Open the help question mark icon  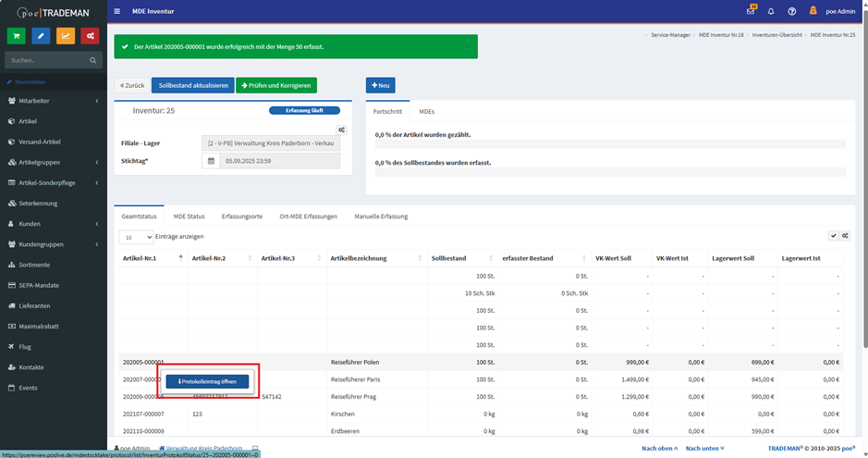point(791,11)
